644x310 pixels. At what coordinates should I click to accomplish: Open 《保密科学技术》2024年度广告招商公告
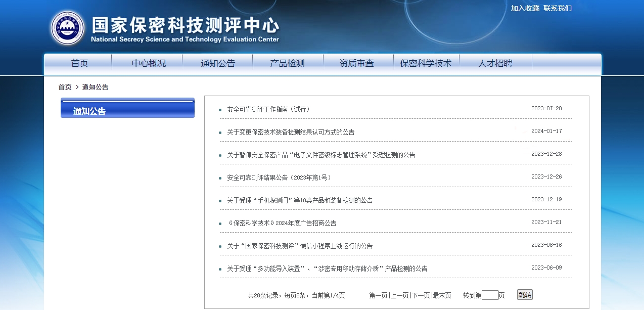pos(282,223)
